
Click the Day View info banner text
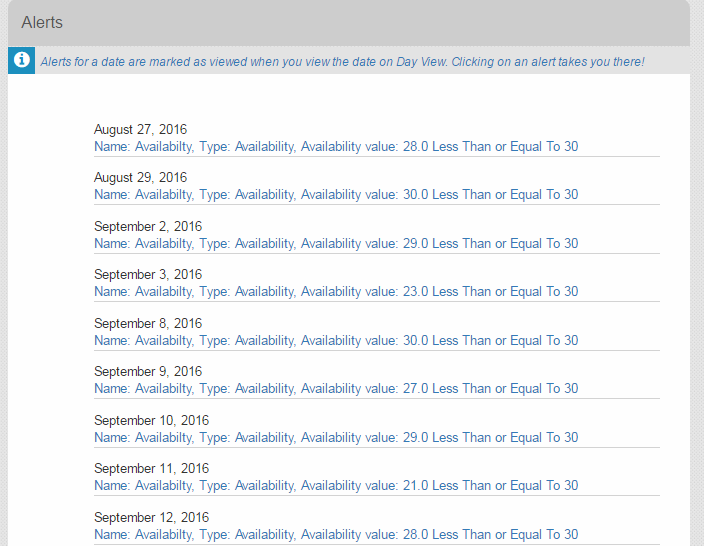(x=342, y=62)
